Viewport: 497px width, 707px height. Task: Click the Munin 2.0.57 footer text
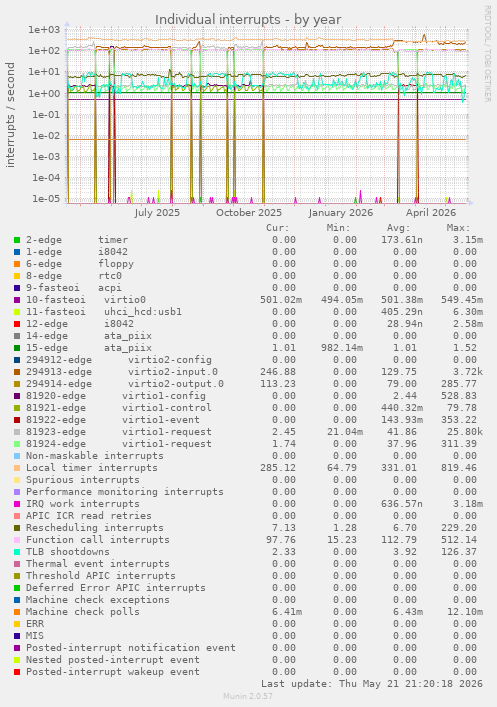[x=248, y=696]
